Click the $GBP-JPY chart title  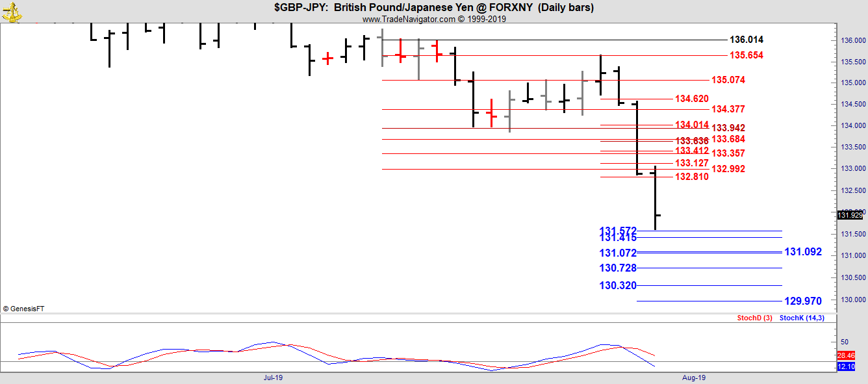click(x=434, y=8)
